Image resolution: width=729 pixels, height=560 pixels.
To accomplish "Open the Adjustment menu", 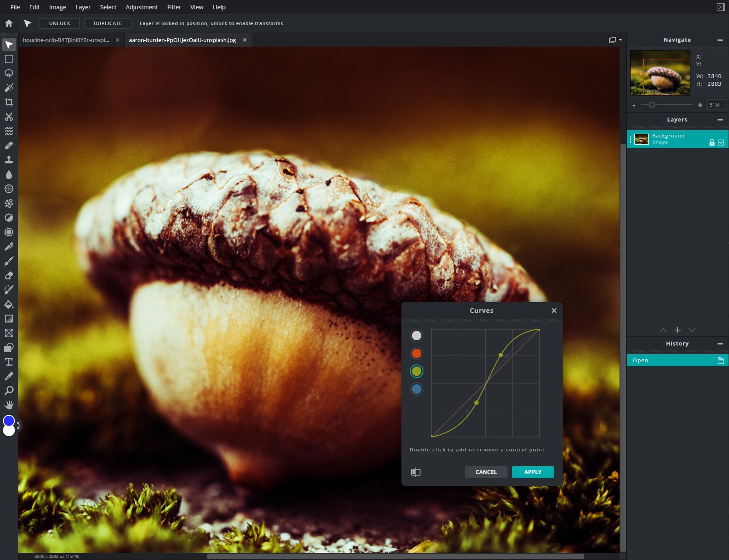I will [x=141, y=7].
